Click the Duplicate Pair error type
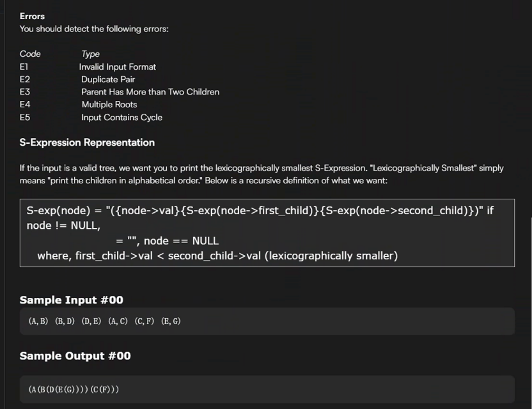Image resolution: width=532 pixels, height=409 pixels. coord(108,79)
